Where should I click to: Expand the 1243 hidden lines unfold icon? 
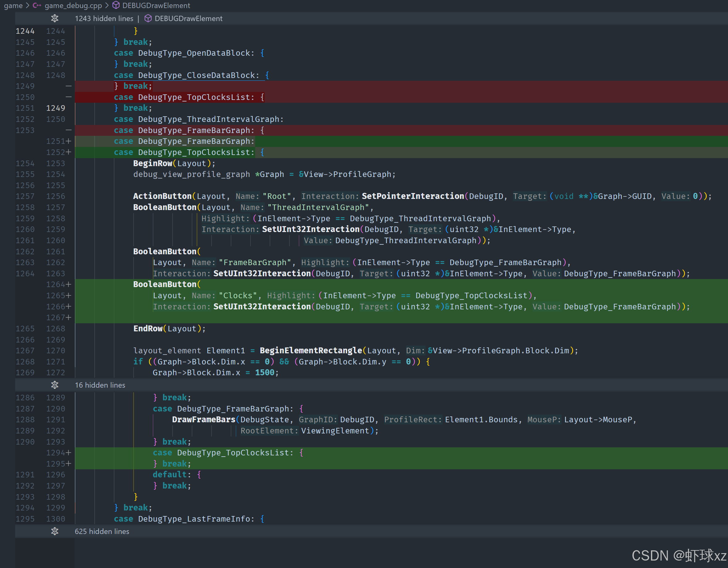55,18
